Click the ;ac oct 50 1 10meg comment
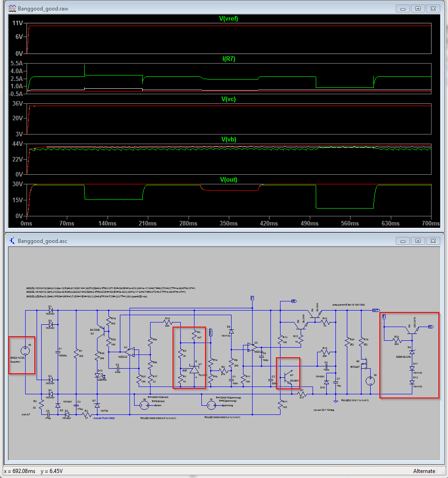 [324, 410]
